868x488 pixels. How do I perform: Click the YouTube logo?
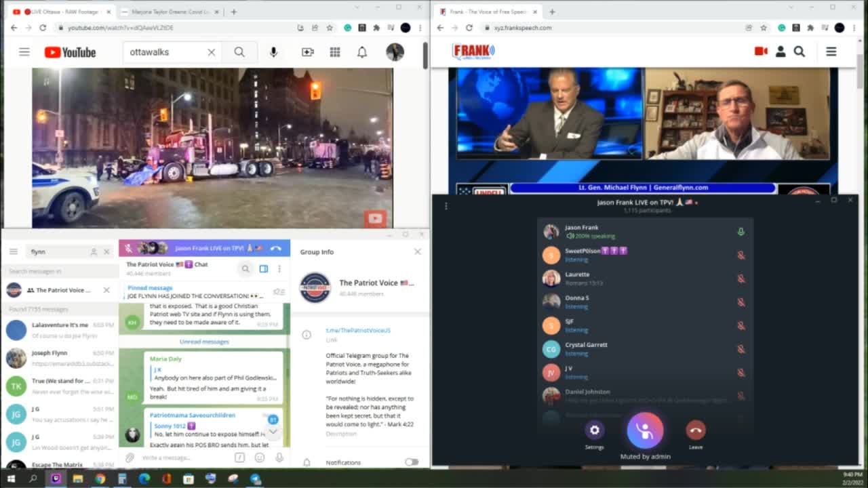(70, 52)
